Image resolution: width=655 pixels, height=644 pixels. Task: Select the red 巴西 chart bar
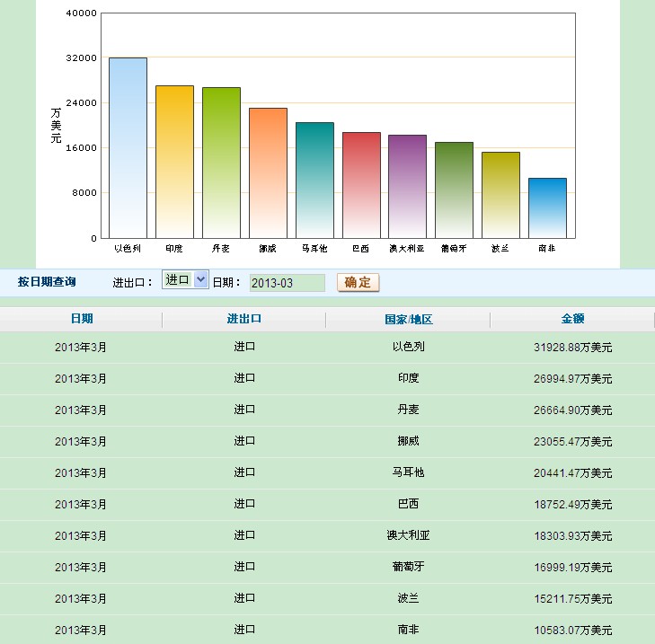[x=361, y=185]
